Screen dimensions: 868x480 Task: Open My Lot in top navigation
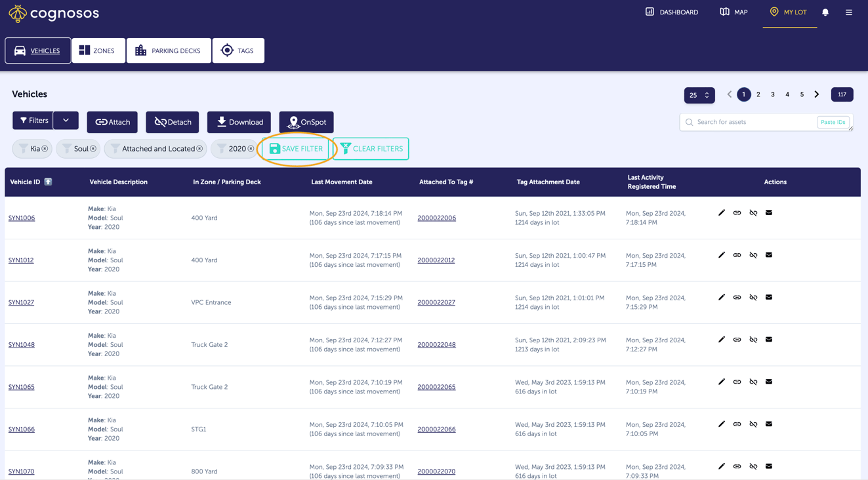point(789,12)
